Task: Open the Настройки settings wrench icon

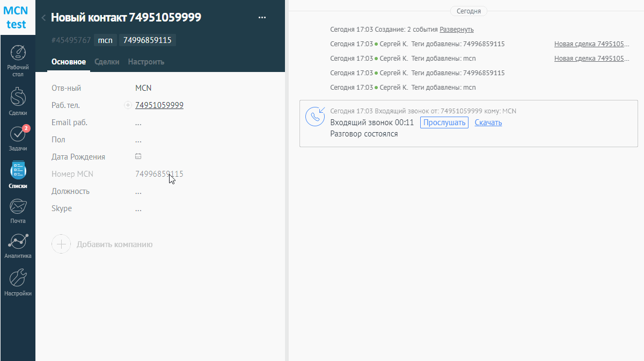Action: coord(18,278)
